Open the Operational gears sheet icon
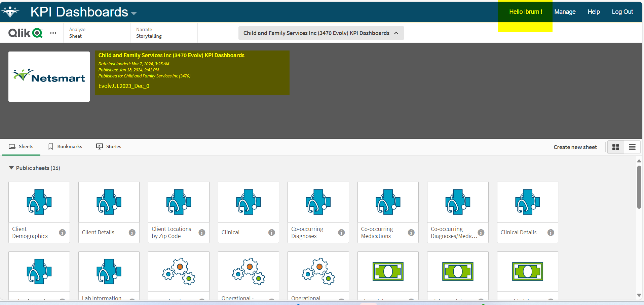 318,272
